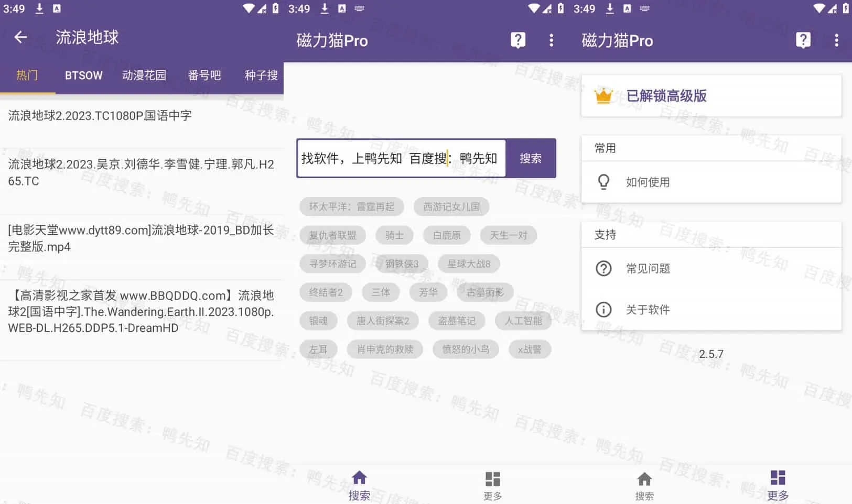Tap suggestion chip 肖申克的救赎
The height and width of the screenshot is (504, 852).
coord(385,349)
